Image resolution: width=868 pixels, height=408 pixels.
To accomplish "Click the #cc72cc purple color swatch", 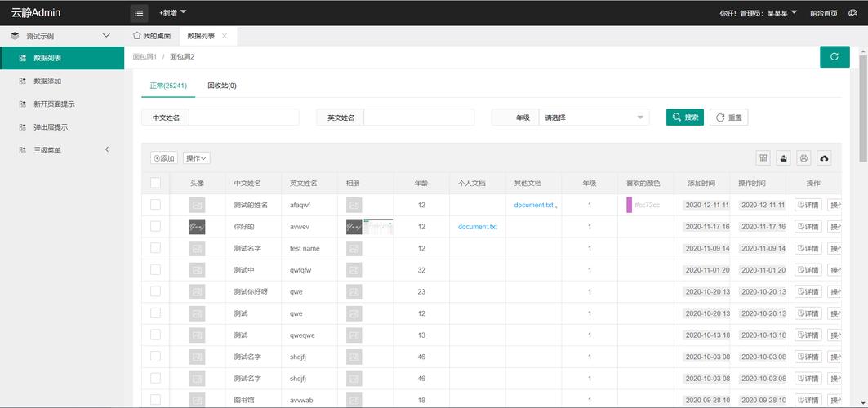I will 629,205.
